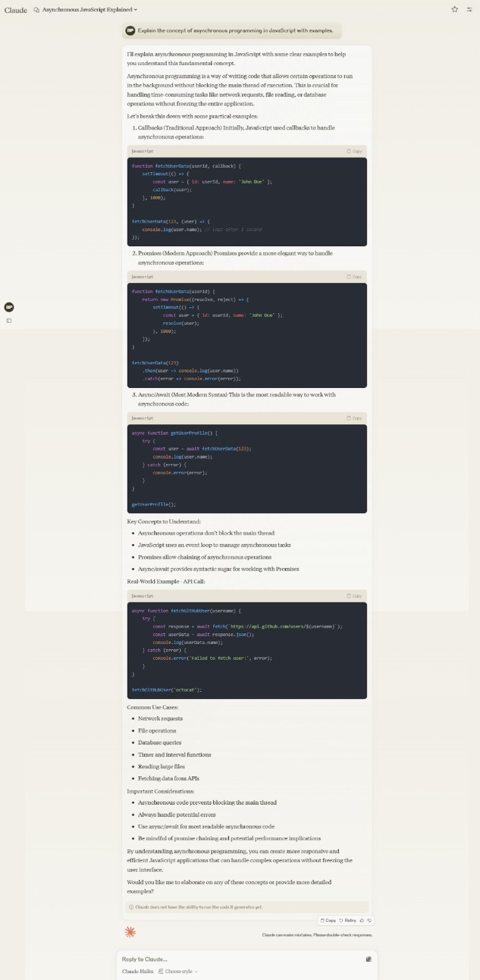Click the chat bubble icon beside the title
The height and width of the screenshot is (980, 480).
coord(36,10)
